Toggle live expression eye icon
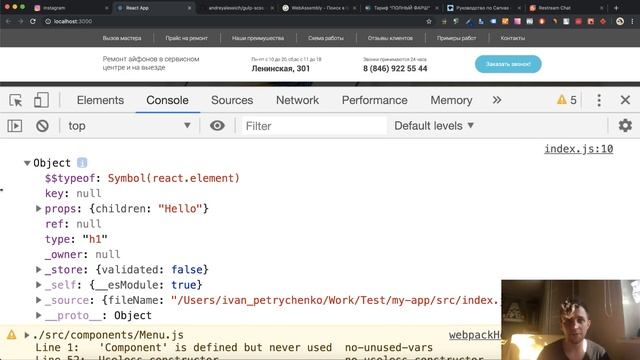This screenshot has height=360, width=640. pyautogui.click(x=217, y=126)
